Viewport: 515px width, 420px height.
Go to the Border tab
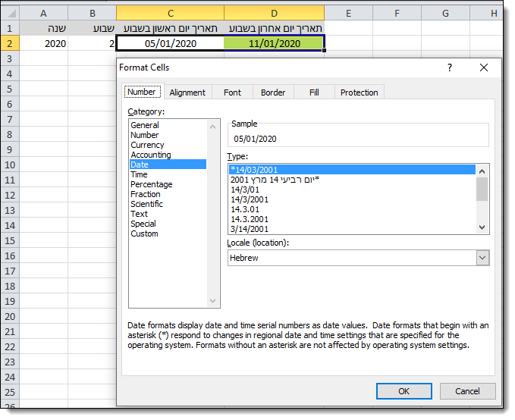tap(273, 92)
